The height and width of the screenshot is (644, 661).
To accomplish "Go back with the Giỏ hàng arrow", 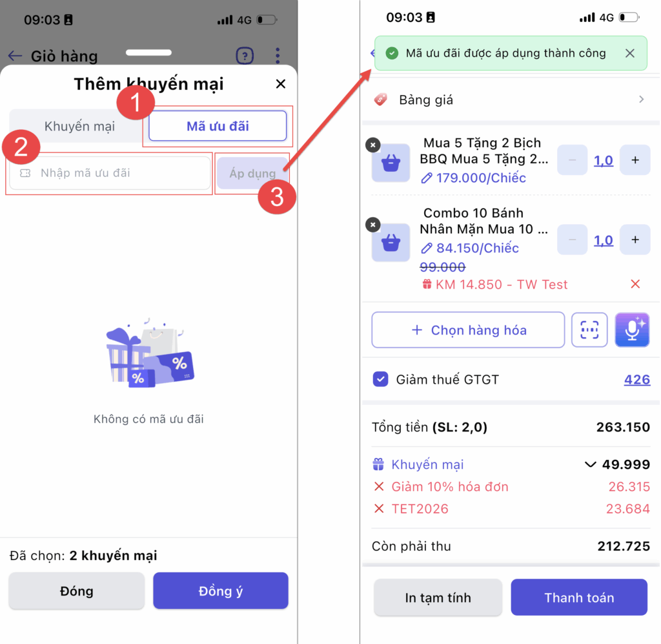I will click(15, 56).
